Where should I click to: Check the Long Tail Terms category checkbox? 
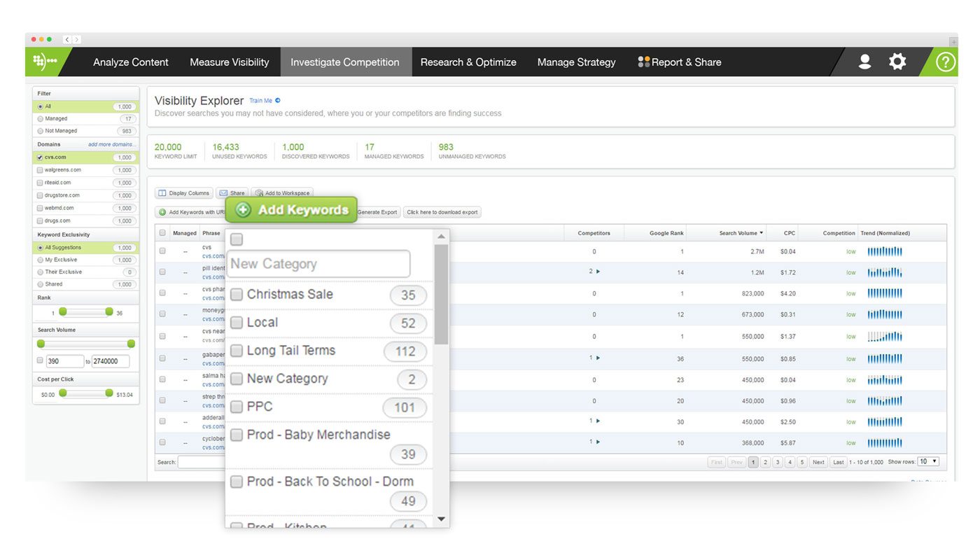pyautogui.click(x=237, y=351)
